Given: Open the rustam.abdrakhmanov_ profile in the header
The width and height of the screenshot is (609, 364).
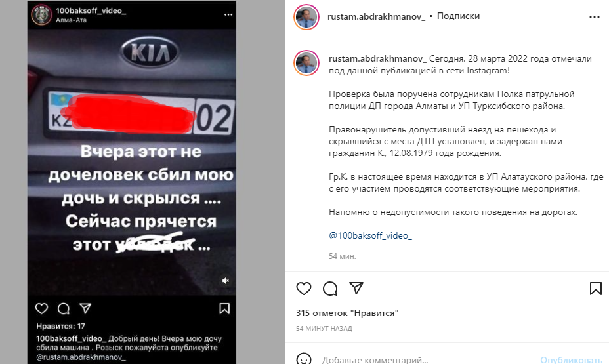Looking at the screenshot, I should [x=376, y=16].
